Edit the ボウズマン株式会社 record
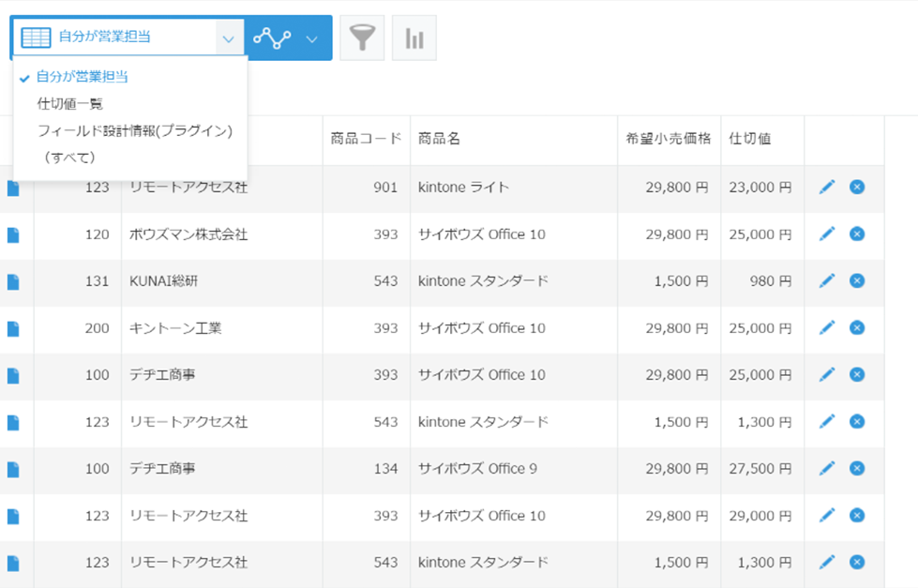Image resolution: width=918 pixels, height=588 pixels. [827, 234]
